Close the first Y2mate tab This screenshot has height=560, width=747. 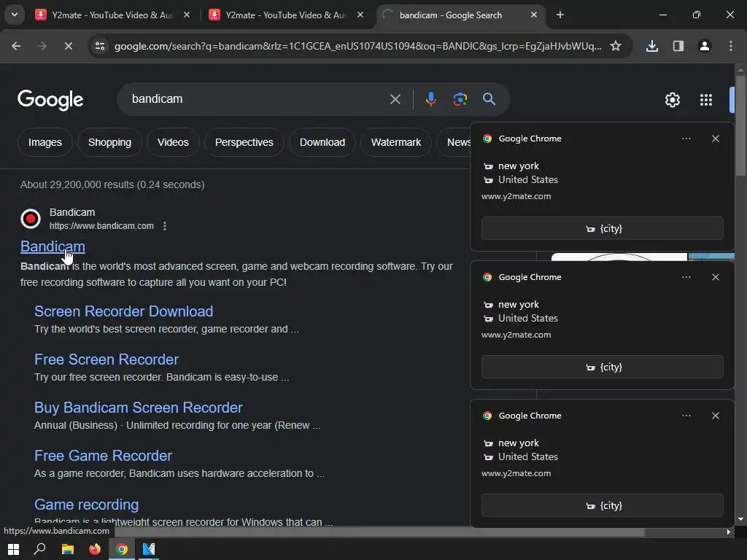187,15
